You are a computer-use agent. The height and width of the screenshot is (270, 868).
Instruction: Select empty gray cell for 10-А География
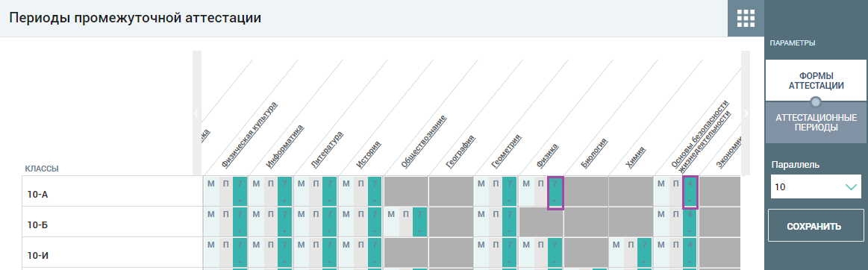coord(451,192)
